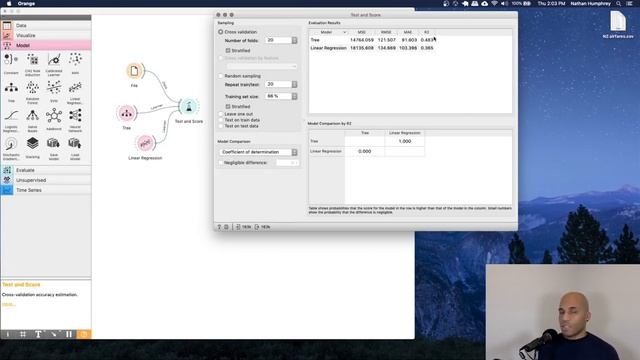This screenshot has height=360, width=640.
Task: Click the pause workflow button
Action: [69, 334]
